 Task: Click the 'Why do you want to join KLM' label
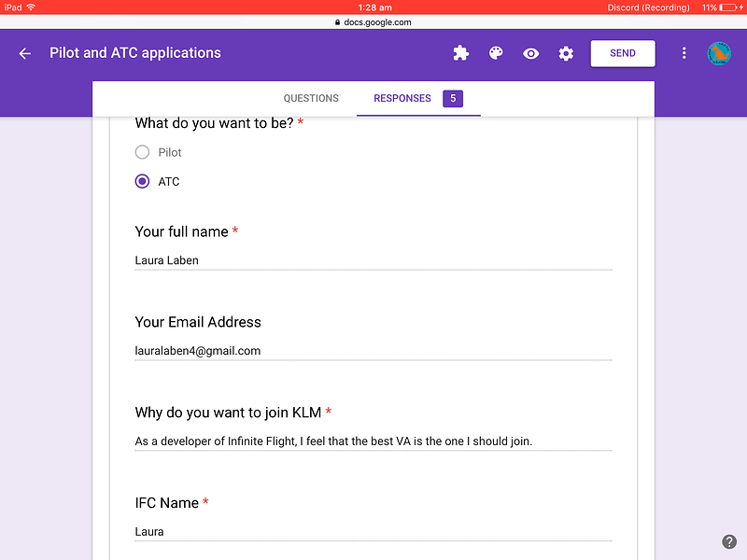click(x=228, y=413)
